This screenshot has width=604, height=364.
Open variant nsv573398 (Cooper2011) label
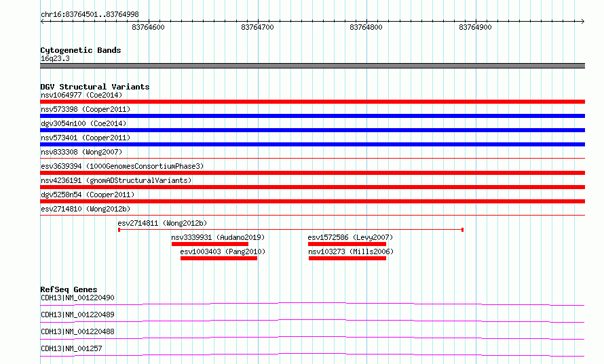click(x=86, y=109)
